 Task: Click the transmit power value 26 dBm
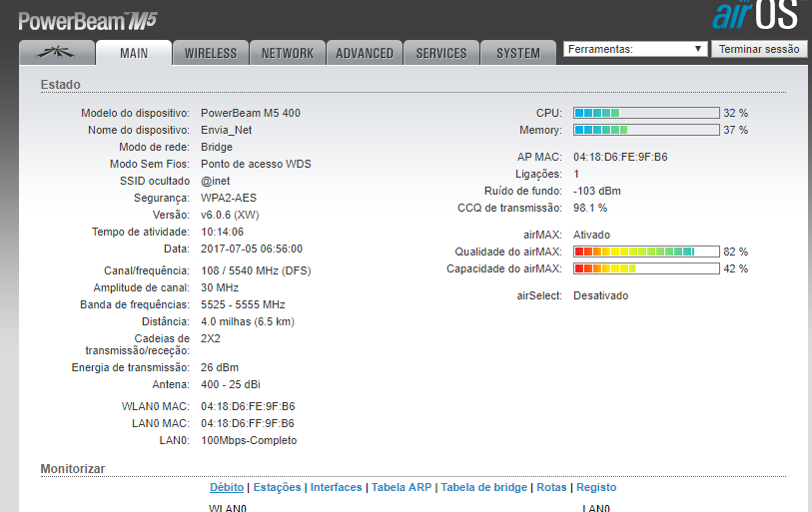(x=220, y=367)
